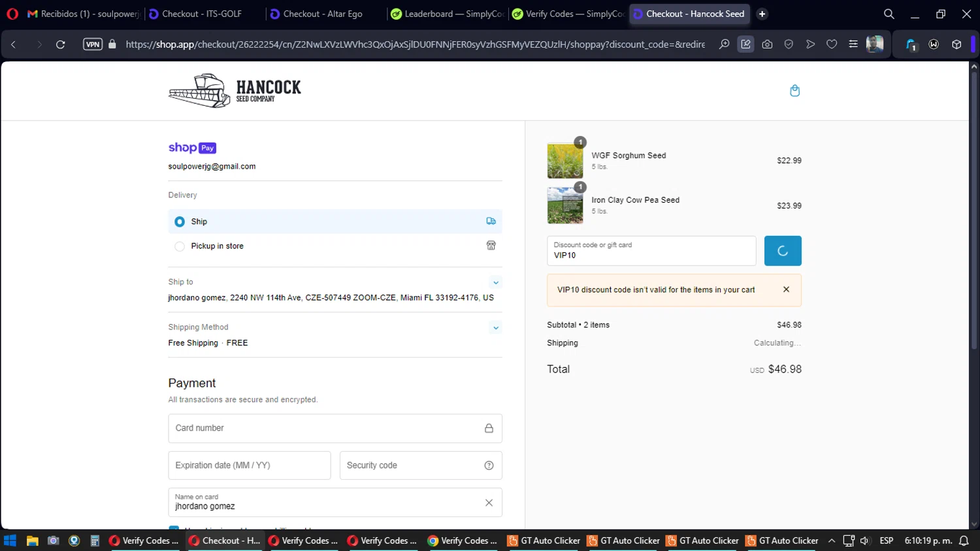980x551 pixels.
Task: Click the Shop Pay logo
Action: coord(192,148)
